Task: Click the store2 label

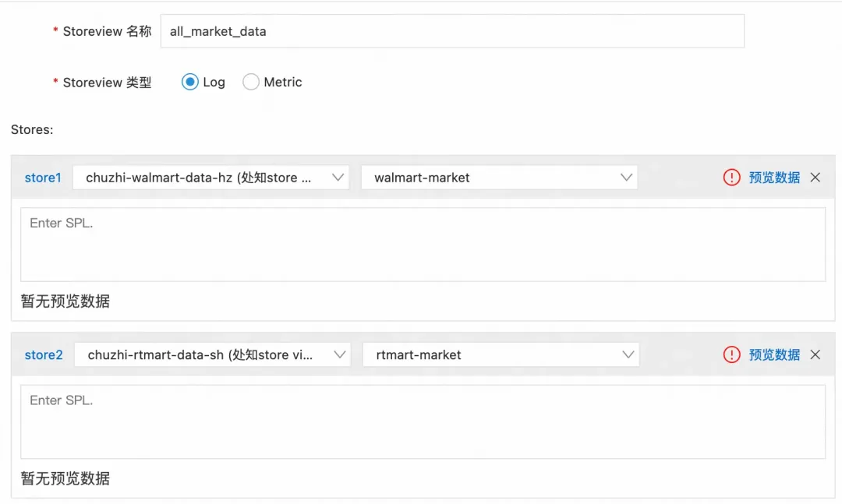Action: point(44,354)
